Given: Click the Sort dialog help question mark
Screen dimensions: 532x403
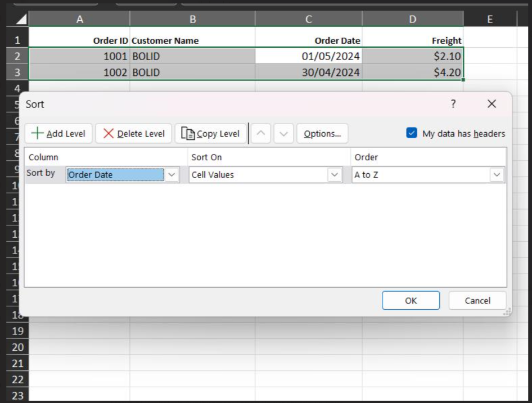Looking at the screenshot, I should click(x=453, y=104).
